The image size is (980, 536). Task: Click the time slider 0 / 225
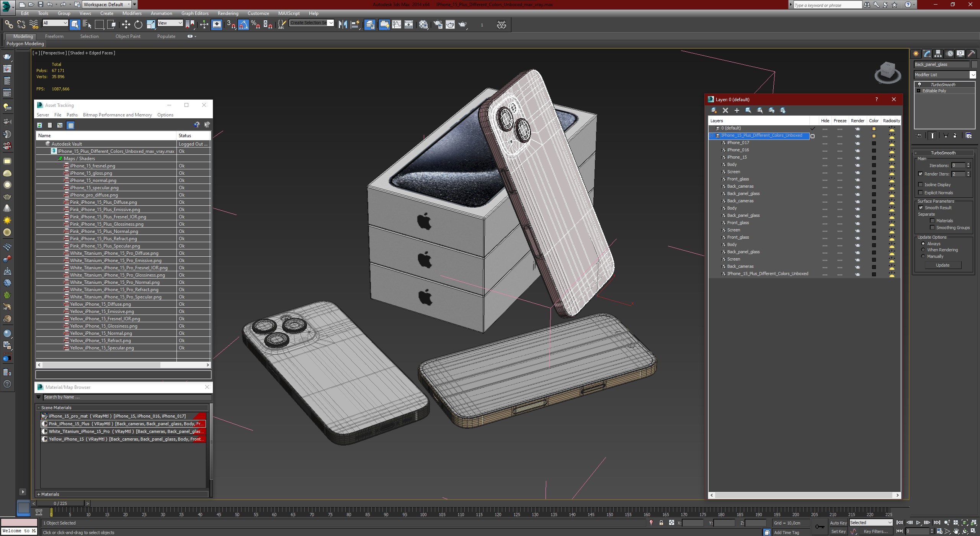point(60,503)
